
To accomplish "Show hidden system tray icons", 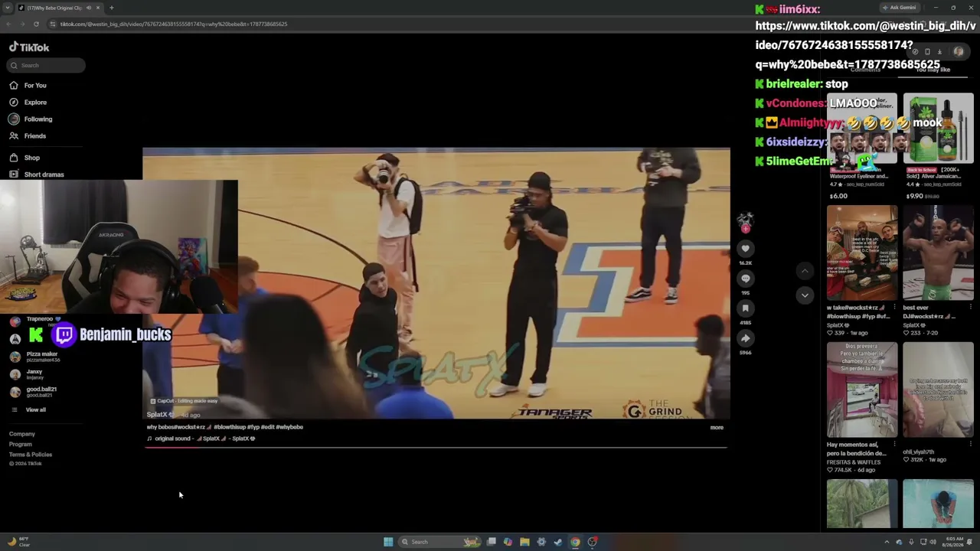I will (x=887, y=542).
